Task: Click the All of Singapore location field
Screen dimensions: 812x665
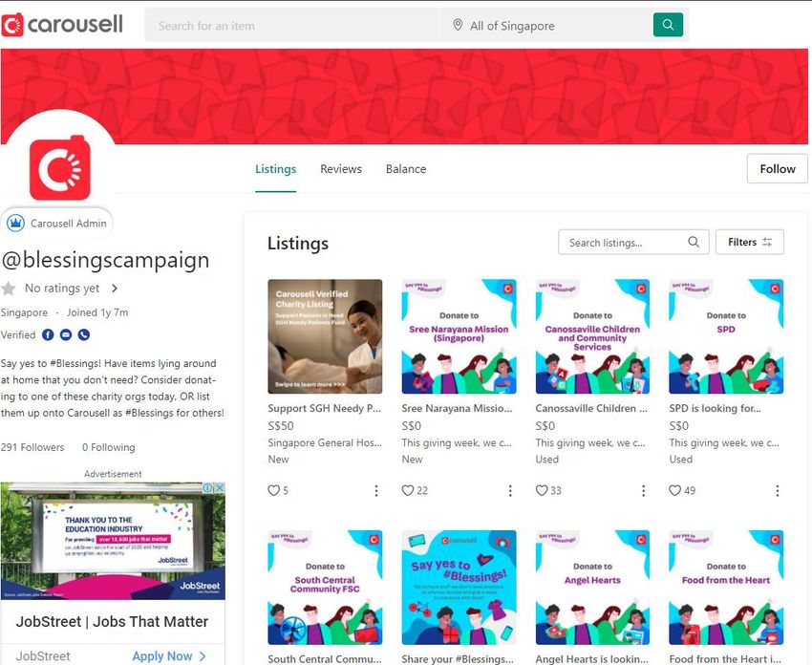Action: click(x=545, y=25)
